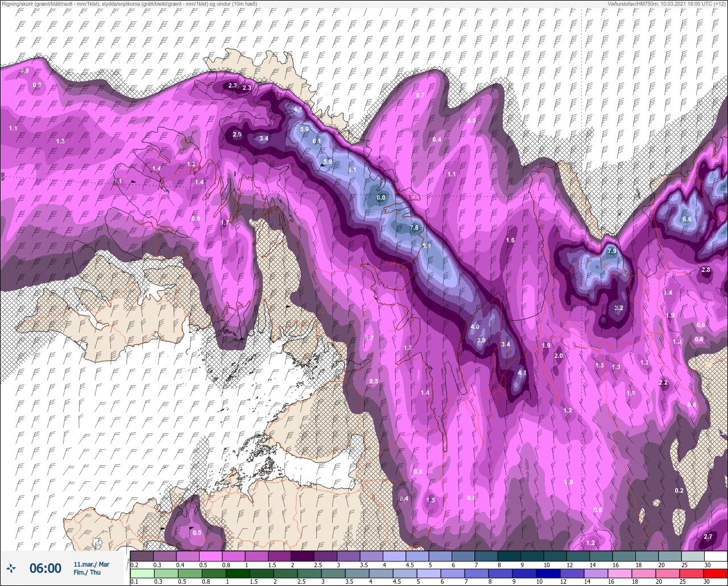
Task: Click the 7.8 precipitation value on the map
Action: 414,228
